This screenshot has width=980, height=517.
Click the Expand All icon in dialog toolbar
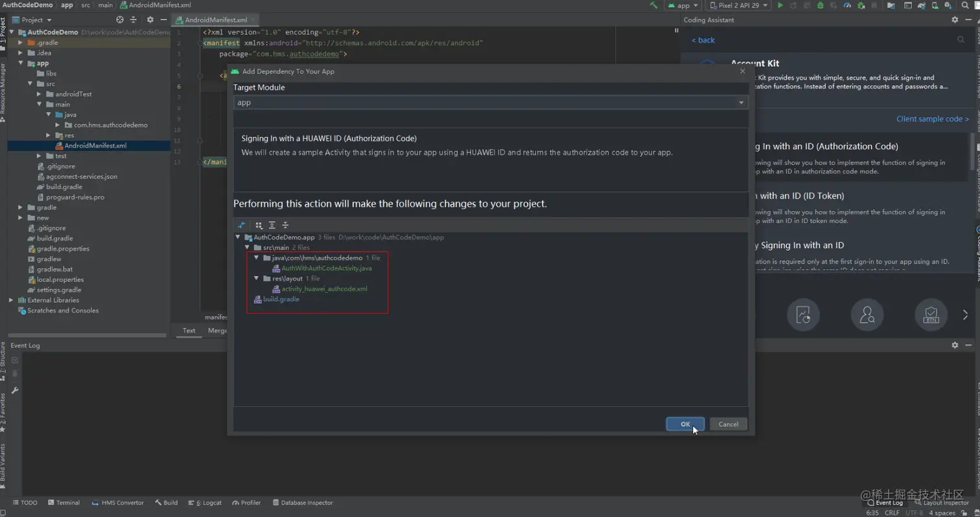coord(272,225)
